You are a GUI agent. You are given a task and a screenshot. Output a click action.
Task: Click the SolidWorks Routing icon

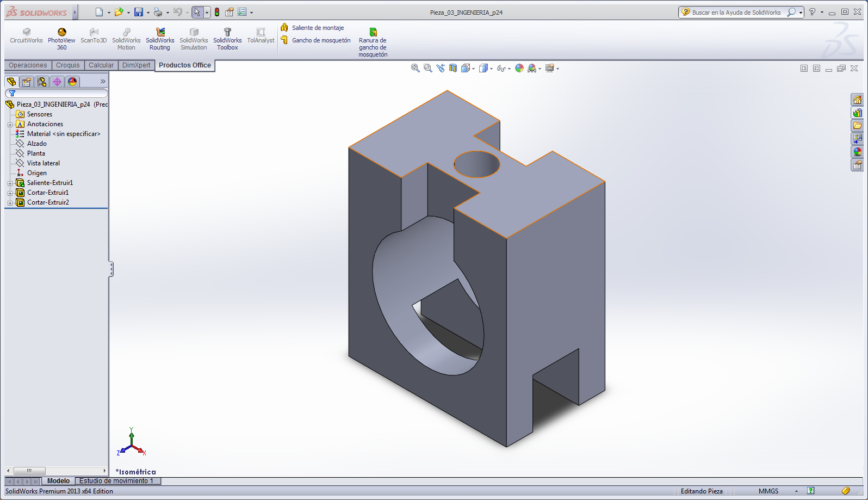click(160, 39)
